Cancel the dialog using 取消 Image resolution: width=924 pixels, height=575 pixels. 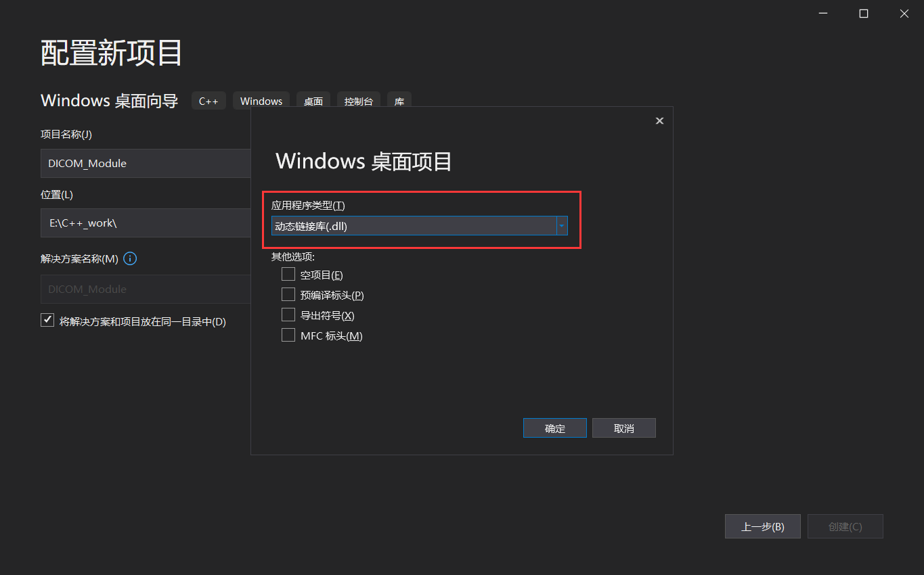pos(623,428)
